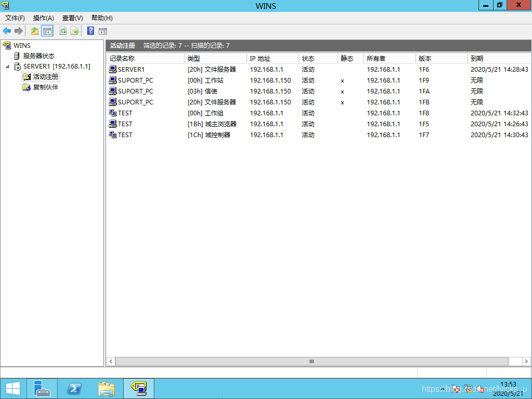Collapse the SERVER1 [192.168.1.1] tree node
Viewport: 532px width, 399px height.
pyautogui.click(x=7, y=66)
